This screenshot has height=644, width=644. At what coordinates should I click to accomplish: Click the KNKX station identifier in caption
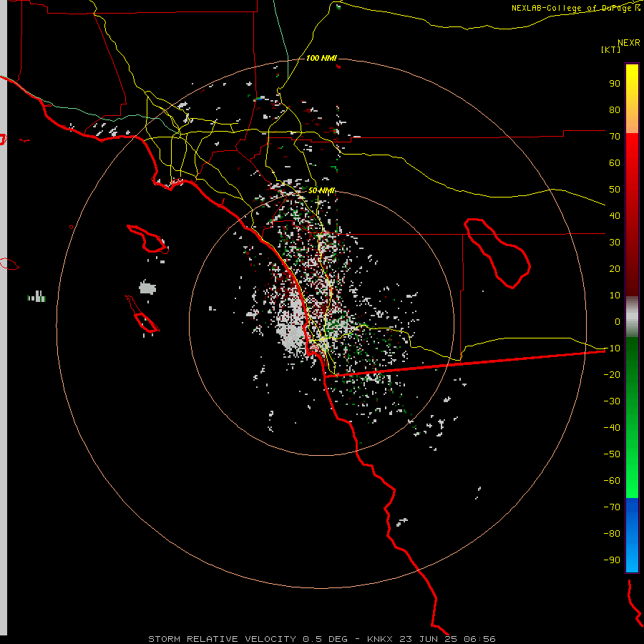point(381,639)
